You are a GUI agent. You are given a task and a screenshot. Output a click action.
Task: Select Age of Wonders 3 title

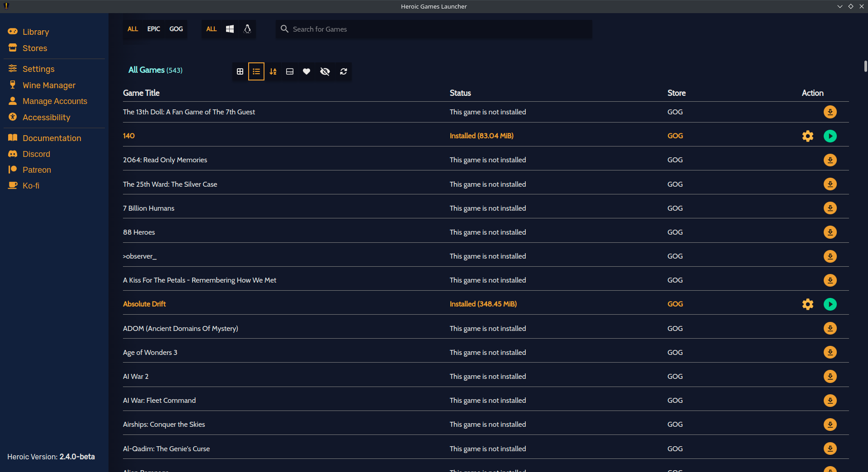click(x=150, y=352)
